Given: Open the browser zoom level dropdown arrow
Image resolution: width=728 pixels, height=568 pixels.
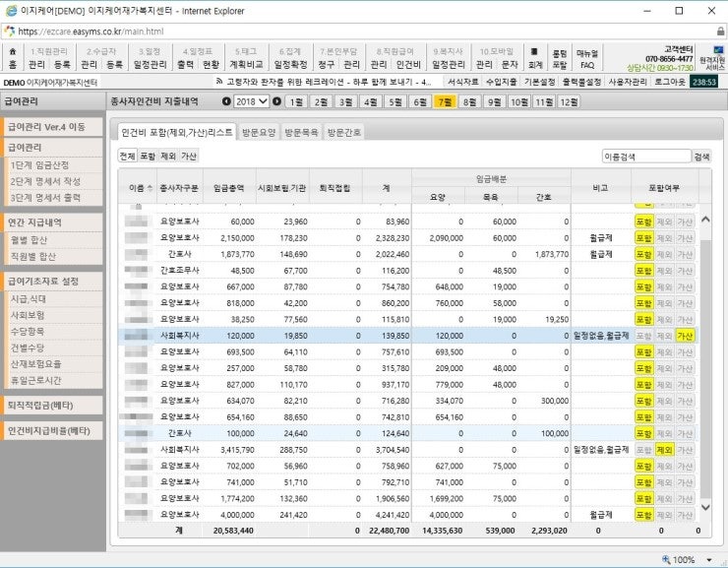Looking at the screenshot, I should (x=709, y=560).
